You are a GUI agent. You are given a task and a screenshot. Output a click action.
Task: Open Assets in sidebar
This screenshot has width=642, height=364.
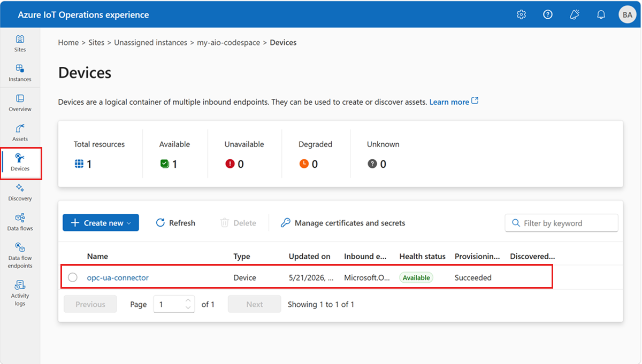tap(20, 133)
